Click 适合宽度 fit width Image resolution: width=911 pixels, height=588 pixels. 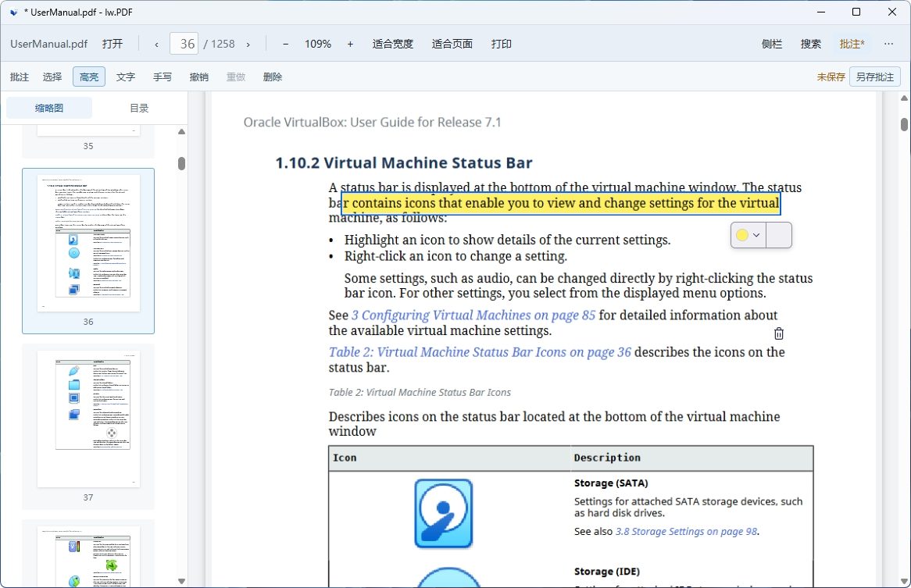click(x=393, y=44)
